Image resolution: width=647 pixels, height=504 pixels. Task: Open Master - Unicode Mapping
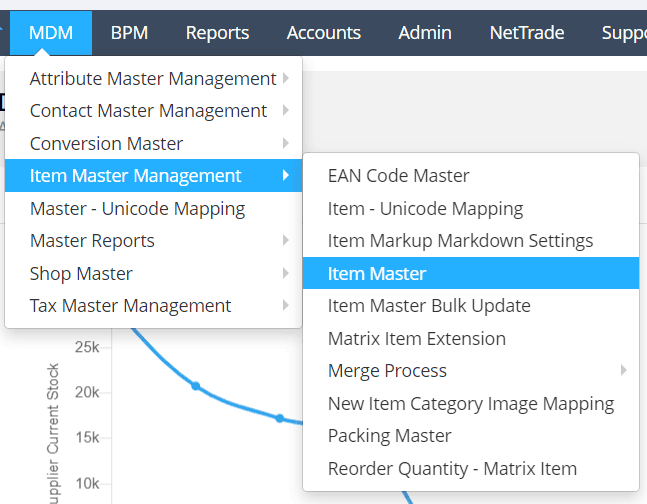click(137, 209)
